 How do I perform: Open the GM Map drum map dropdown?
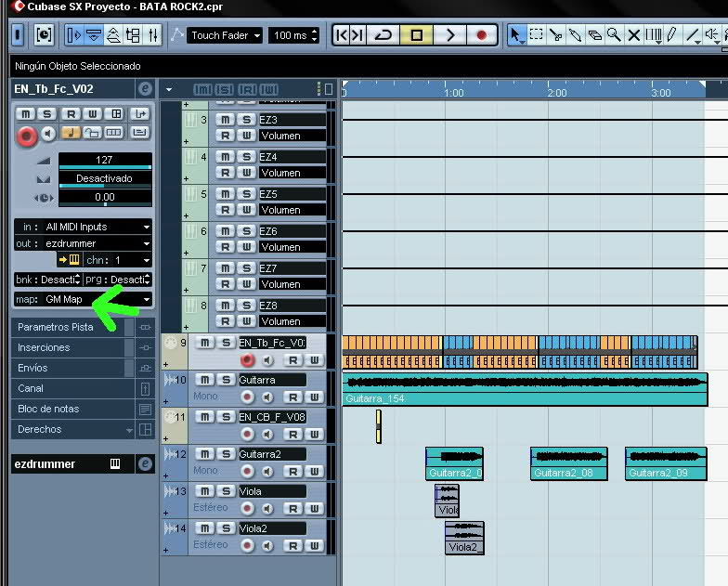coord(84,300)
